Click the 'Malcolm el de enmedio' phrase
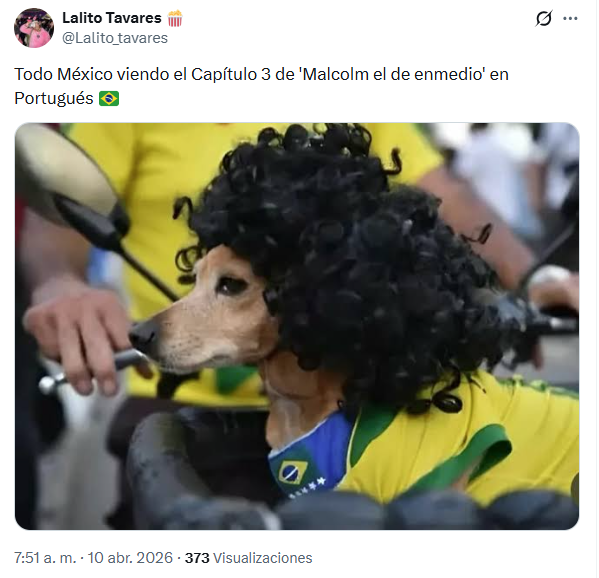The height and width of the screenshot is (578, 599). coord(393,74)
